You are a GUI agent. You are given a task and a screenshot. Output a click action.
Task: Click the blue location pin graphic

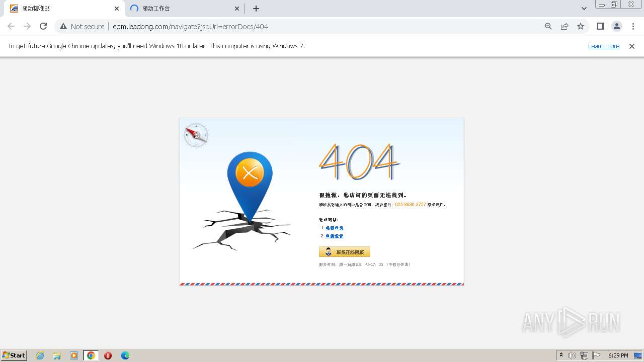[x=250, y=187]
